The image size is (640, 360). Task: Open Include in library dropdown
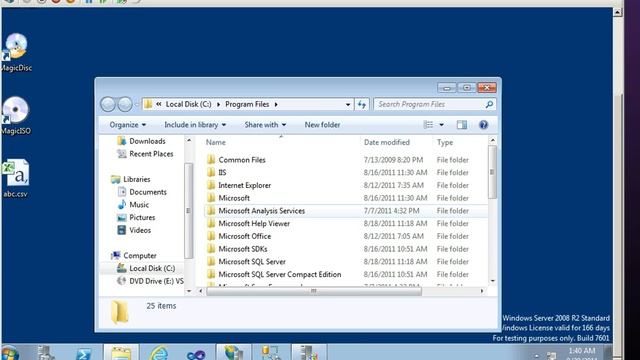click(x=195, y=125)
